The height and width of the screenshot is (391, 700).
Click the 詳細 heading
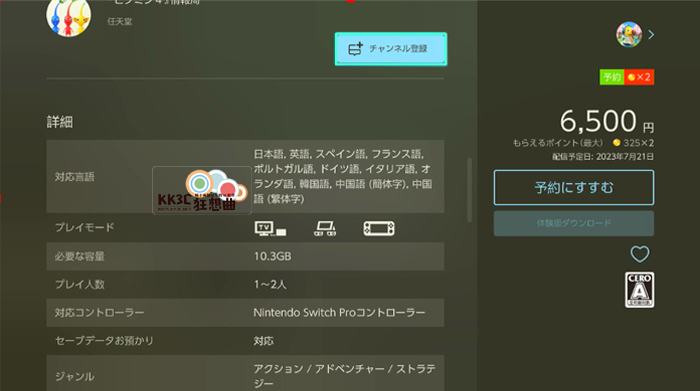coord(60,122)
